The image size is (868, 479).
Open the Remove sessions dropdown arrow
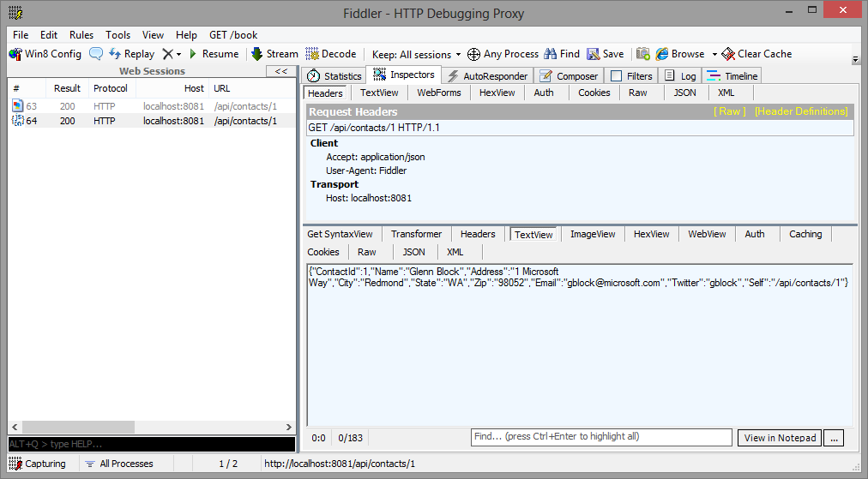click(x=178, y=55)
